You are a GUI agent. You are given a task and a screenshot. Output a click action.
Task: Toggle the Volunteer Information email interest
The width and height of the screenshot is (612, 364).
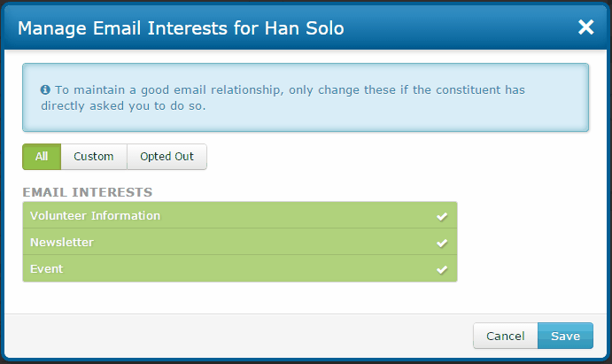tap(240, 215)
